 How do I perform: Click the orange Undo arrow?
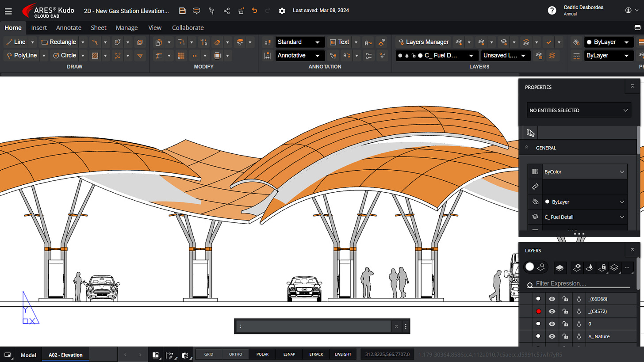(254, 11)
